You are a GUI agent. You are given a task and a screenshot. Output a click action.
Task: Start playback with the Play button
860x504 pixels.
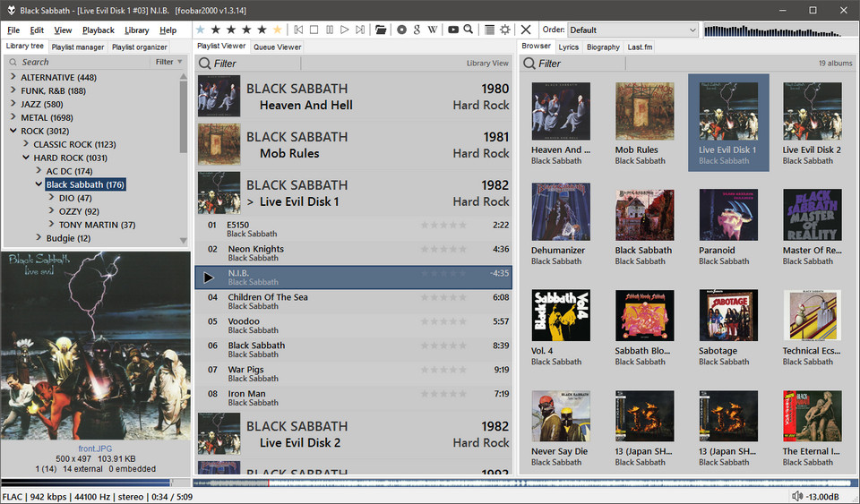point(344,30)
